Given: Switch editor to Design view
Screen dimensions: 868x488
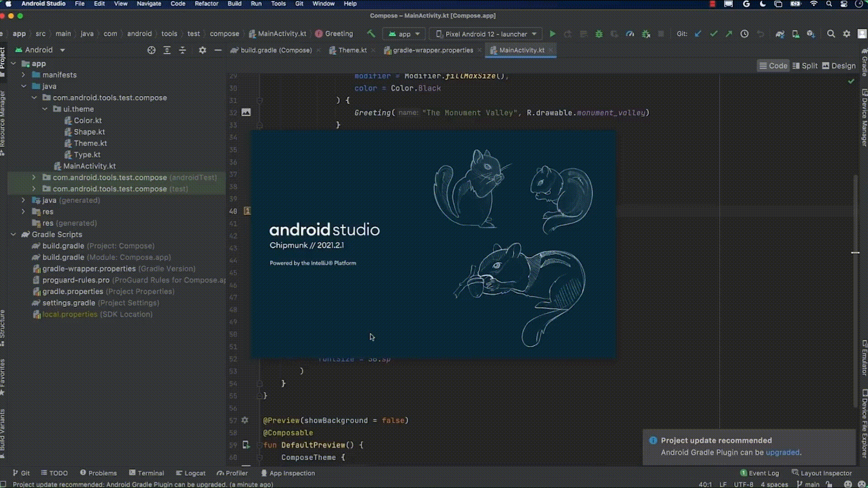Looking at the screenshot, I should coord(839,66).
